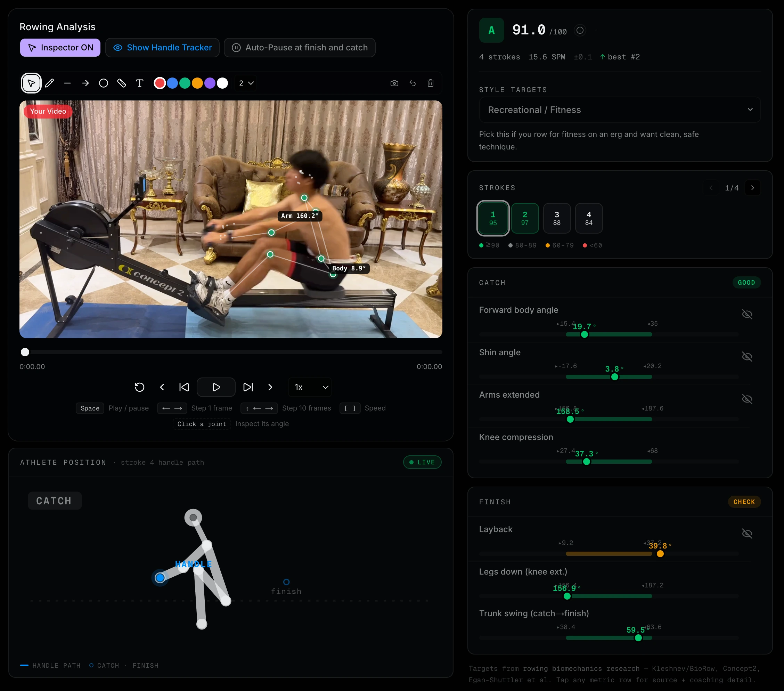Image resolution: width=784 pixels, height=691 pixels.
Task: Click the knee joint marker in video
Action: [270, 254]
